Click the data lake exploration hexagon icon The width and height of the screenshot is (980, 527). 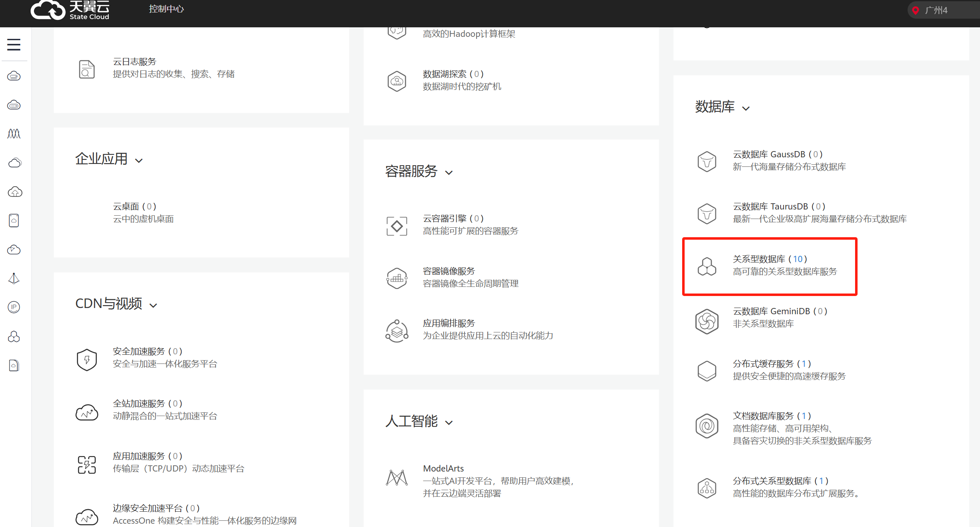[397, 81]
